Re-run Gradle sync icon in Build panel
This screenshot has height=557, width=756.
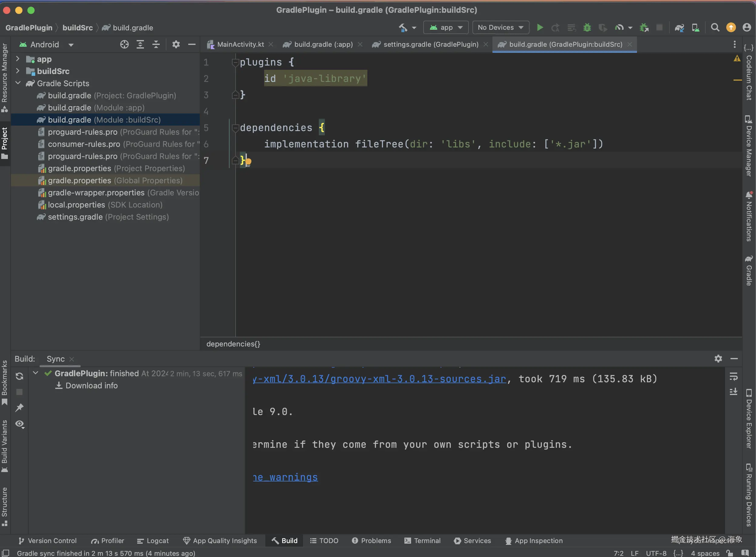[x=19, y=376]
